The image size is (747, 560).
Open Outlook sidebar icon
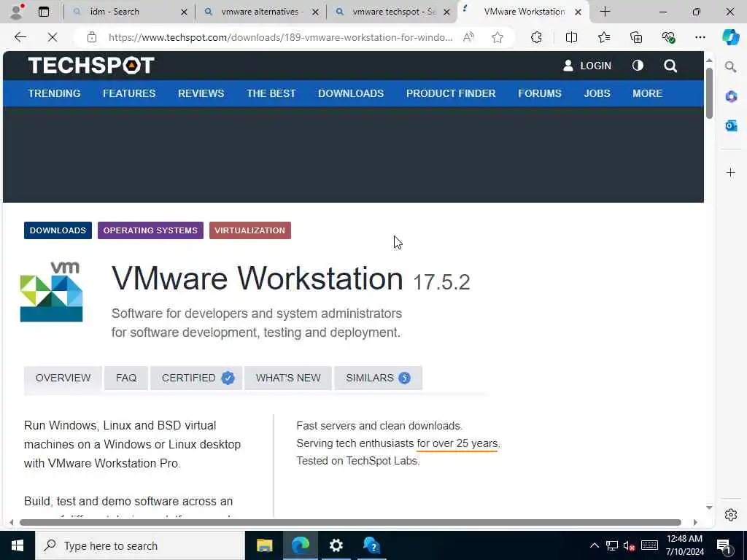[731, 125]
